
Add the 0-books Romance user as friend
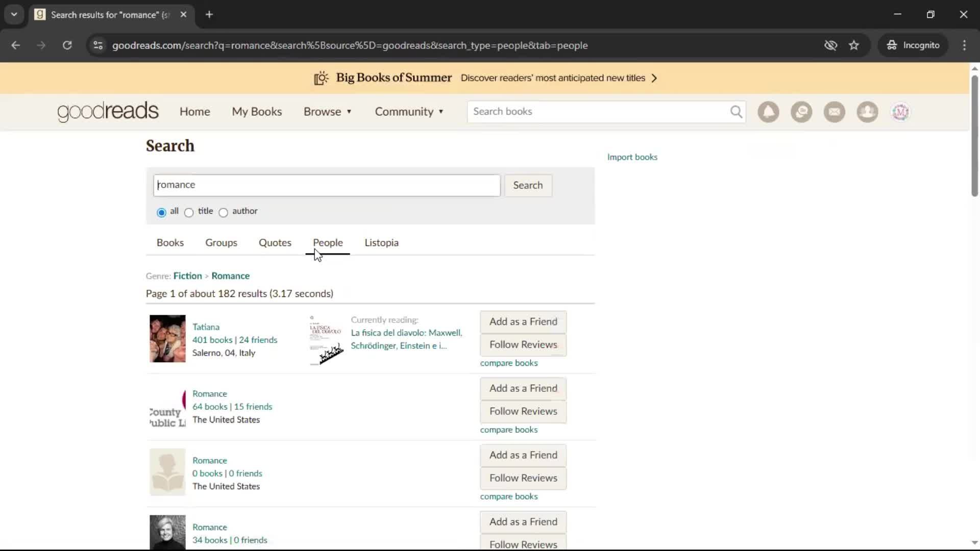(523, 456)
